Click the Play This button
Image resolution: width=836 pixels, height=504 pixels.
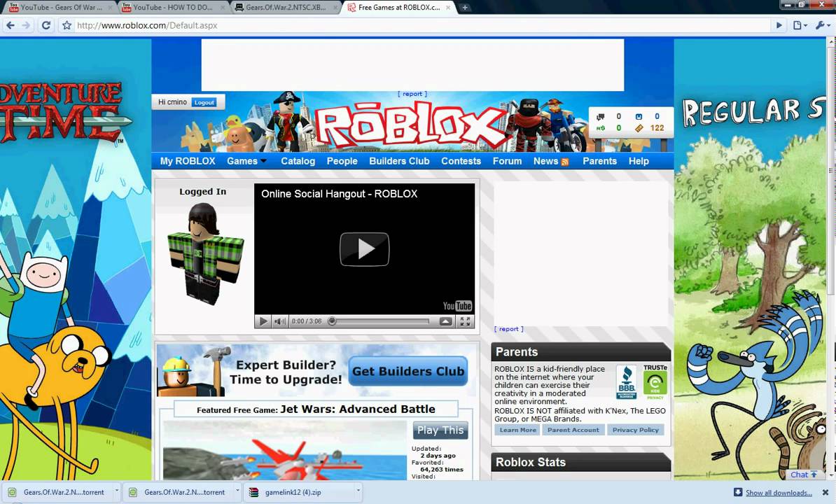[440, 430]
